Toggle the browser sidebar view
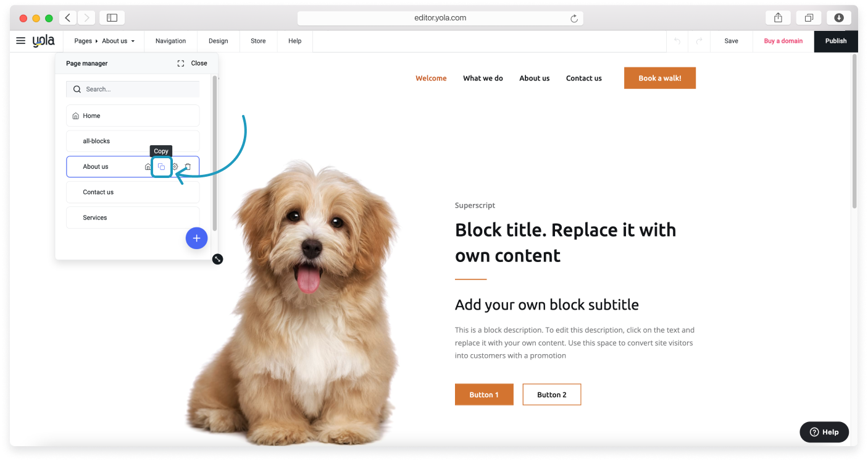The image size is (868, 461). tap(112, 18)
